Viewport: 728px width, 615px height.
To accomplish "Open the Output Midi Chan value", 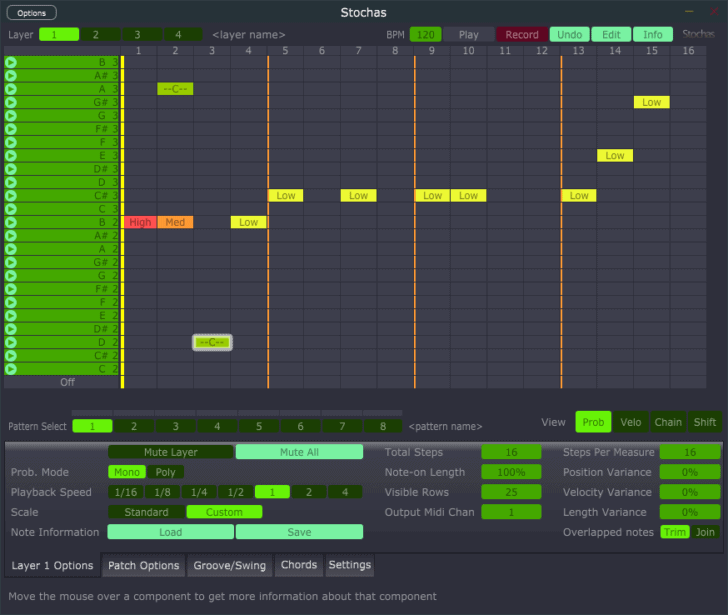I will (511, 512).
